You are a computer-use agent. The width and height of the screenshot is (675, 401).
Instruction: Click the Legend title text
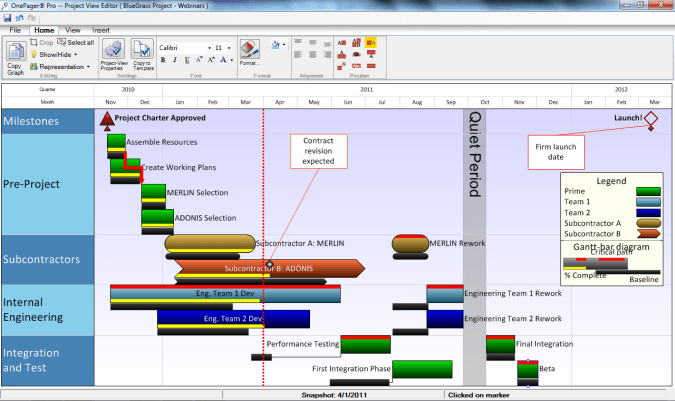tap(611, 181)
